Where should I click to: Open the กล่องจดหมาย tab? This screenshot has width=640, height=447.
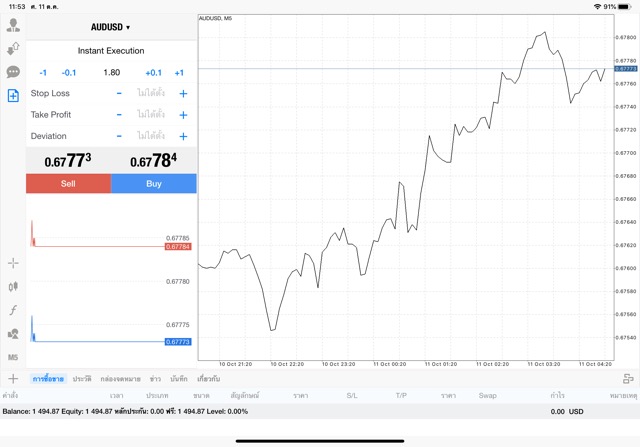tap(120, 379)
